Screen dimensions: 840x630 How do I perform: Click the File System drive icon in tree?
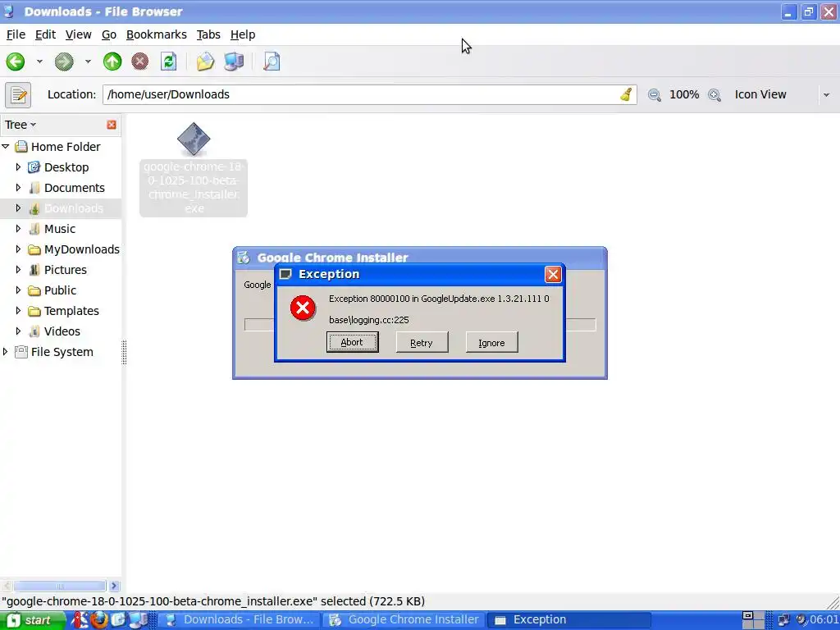click(21, 351)
